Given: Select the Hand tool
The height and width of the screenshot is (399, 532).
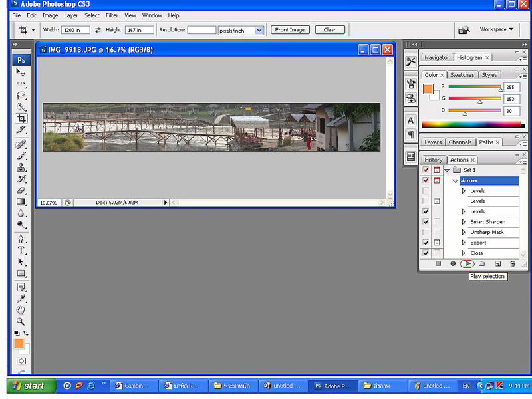Looking at the screenshot, I should [x=21, y=310].
